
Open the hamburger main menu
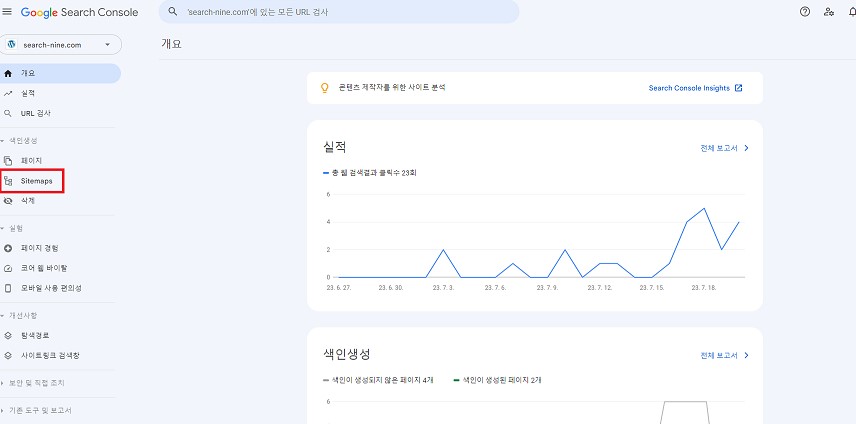click(7, 11)
